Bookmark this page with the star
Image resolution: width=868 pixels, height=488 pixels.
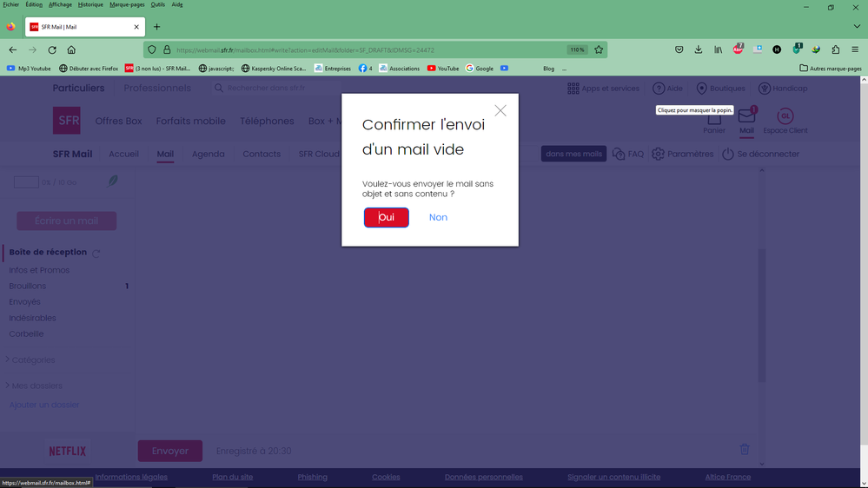(x=599, y=50)
